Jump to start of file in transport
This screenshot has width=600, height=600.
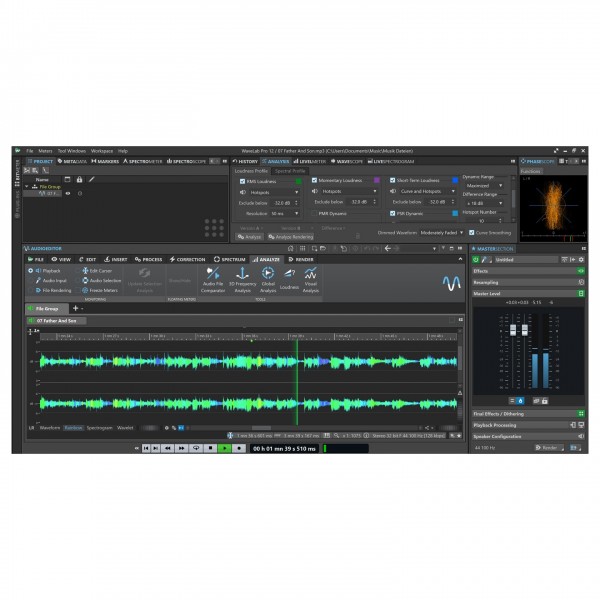coord(146,448)
